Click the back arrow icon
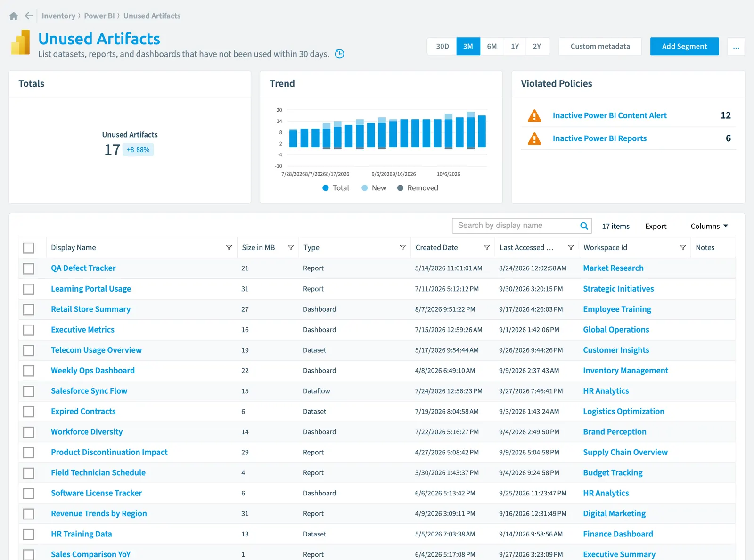 click(29, 16)
